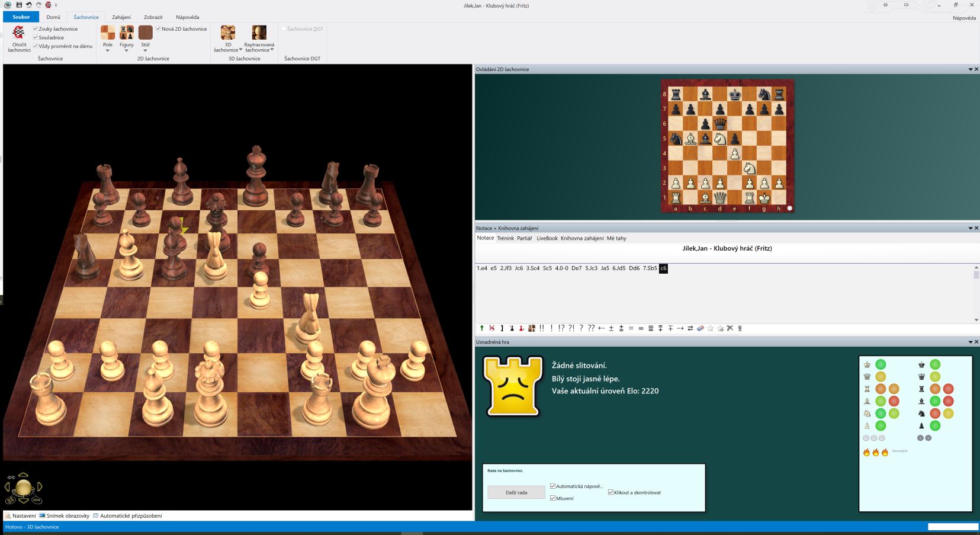Click the redo arrow in quick access toolbar
980x535 pixels.
coord(38,5)
